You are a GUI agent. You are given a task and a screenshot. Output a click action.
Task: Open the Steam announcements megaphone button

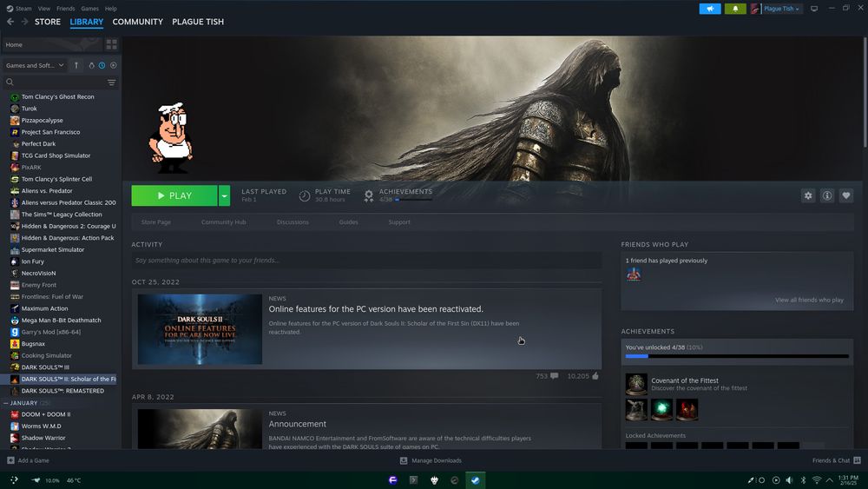pos(710,9)
